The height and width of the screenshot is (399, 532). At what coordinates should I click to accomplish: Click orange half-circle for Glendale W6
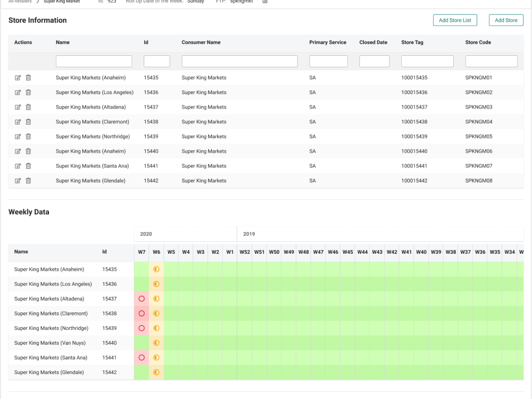(156, 372)
